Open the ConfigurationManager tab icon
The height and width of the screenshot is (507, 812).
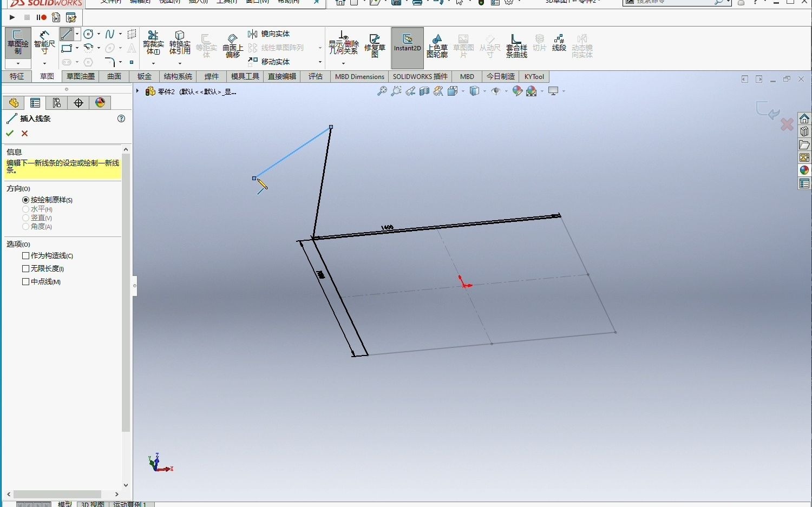57,103
